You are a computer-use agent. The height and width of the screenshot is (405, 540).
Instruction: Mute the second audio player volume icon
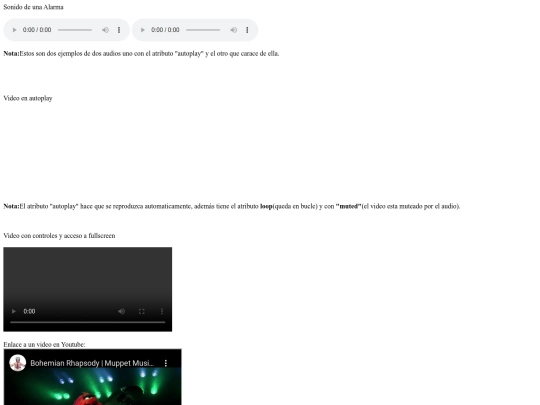[233, 30]
